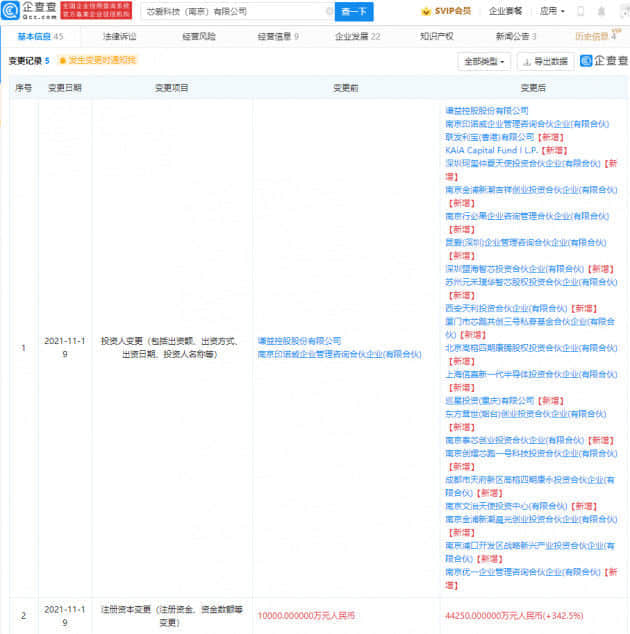Viewport: 630px width, 634px height.
Task: Open the red national enterprise credit banner
Action: [96, 11]
